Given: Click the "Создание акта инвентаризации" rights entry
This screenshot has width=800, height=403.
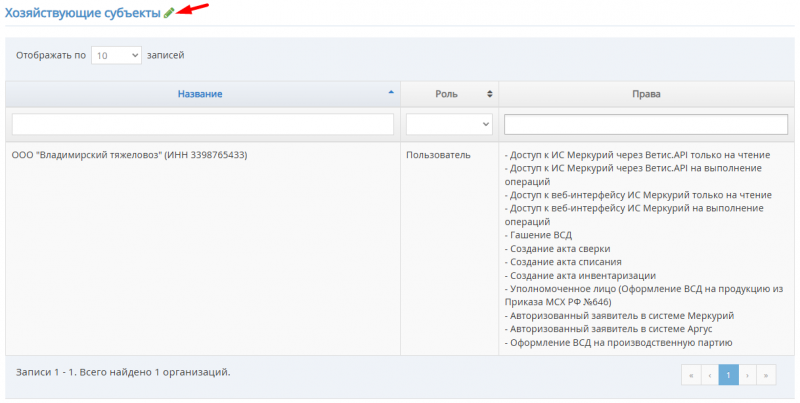Looking at the screenshot, I should click(x=582, y=275).
